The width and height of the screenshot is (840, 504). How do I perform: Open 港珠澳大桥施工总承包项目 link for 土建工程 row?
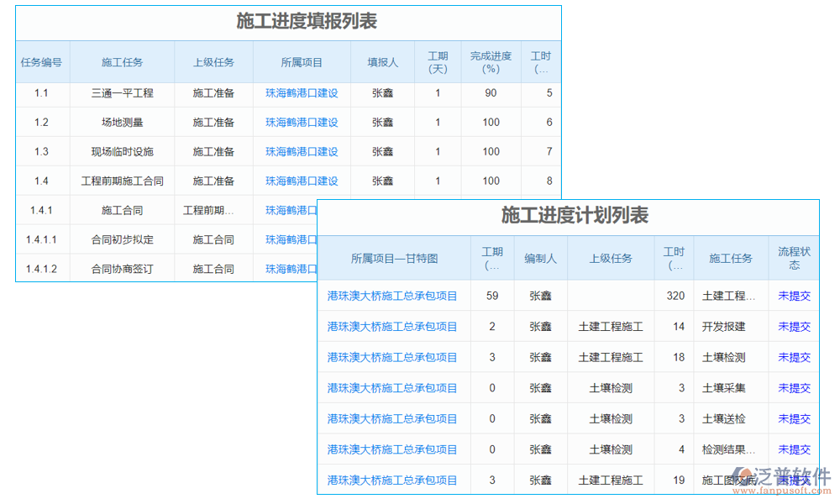pos(393,296)
